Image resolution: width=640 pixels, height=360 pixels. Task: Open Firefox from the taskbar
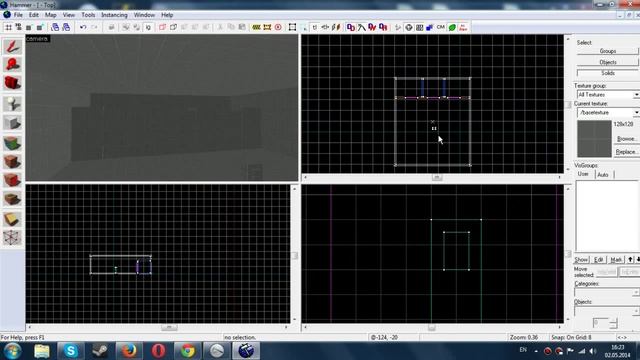(x=129, y=351)
